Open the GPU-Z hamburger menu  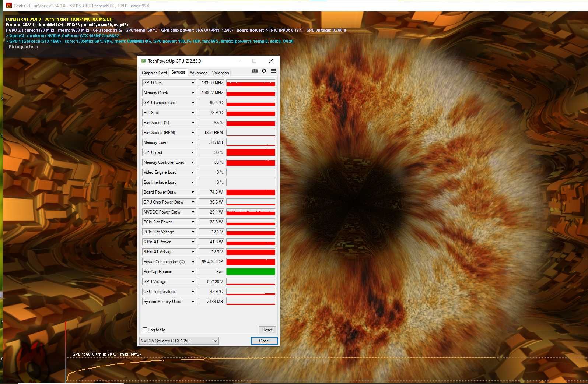273,71
